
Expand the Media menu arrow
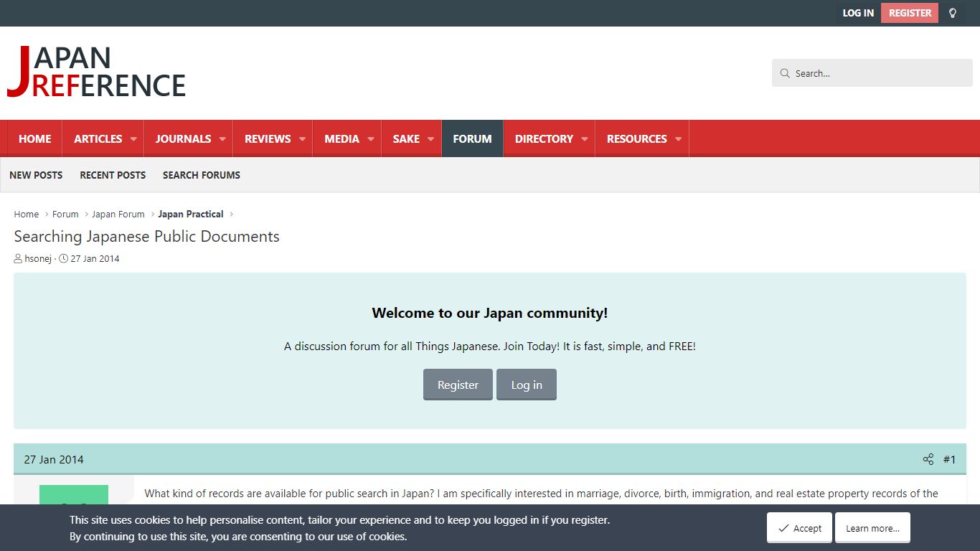pyautogui.click(x=371, y=139)
